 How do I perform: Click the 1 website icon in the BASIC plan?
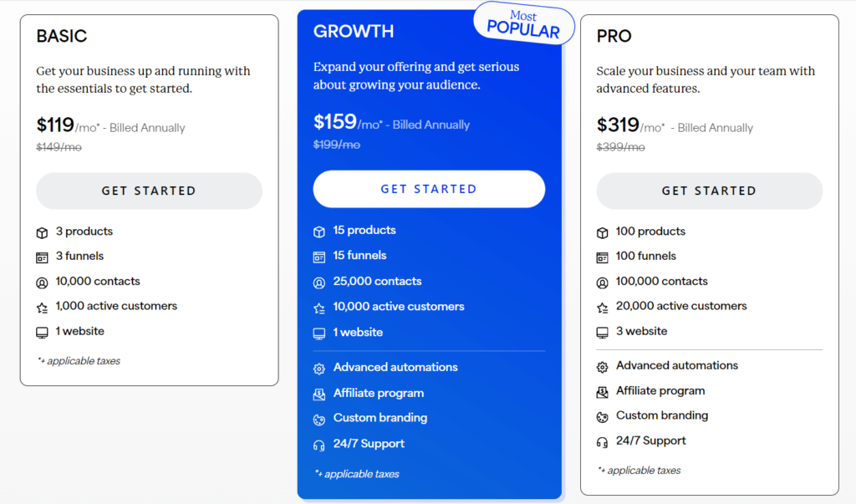point(42,332)
